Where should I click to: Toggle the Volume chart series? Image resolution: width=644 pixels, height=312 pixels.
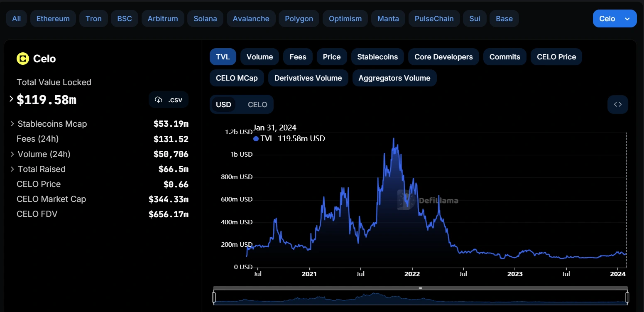tap(260, 57)
